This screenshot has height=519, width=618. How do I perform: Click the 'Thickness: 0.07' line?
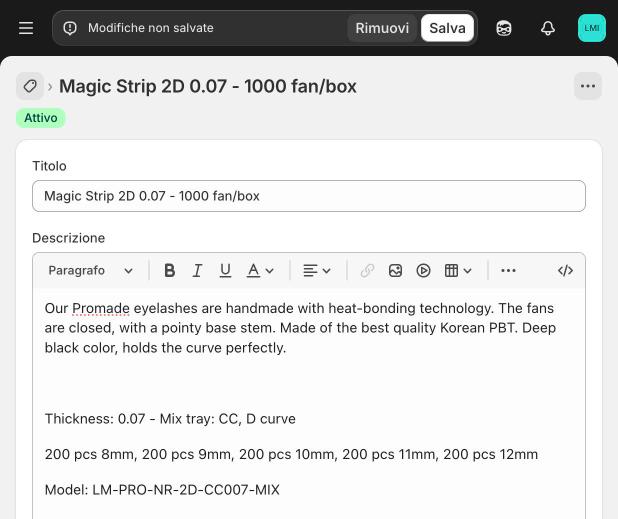coord(170,419)
